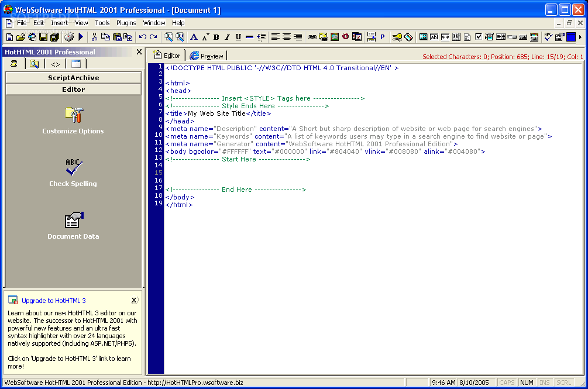Open the File menu
588x389 pixels.
(x=22, y=23)
